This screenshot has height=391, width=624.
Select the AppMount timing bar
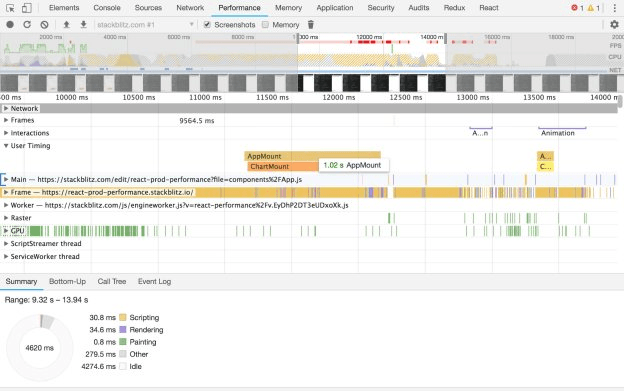coord(312,156)
